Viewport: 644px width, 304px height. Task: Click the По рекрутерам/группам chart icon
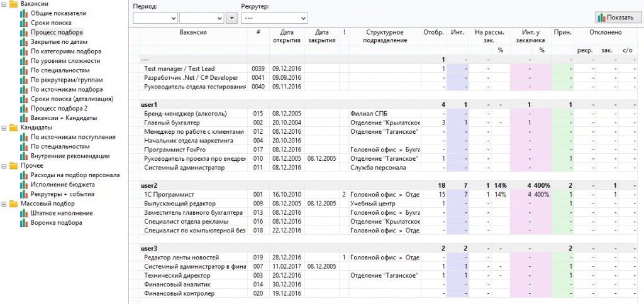[x=25, y=80]
